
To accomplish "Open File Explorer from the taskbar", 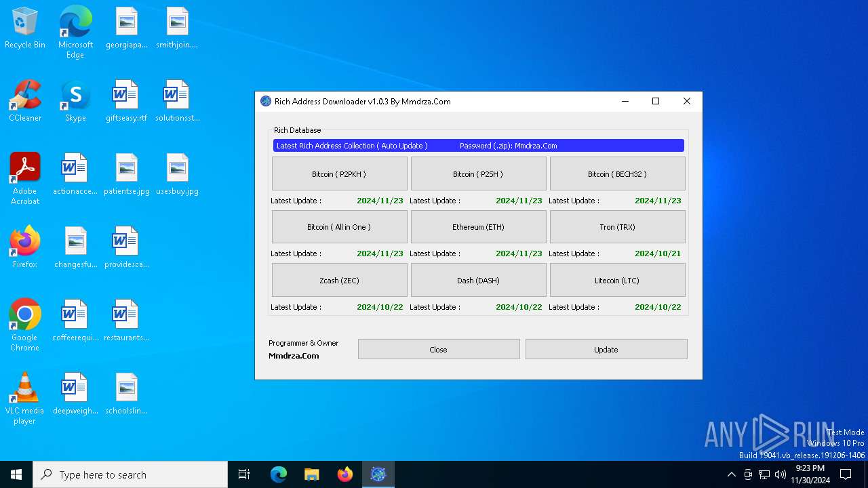I will 311,474.
